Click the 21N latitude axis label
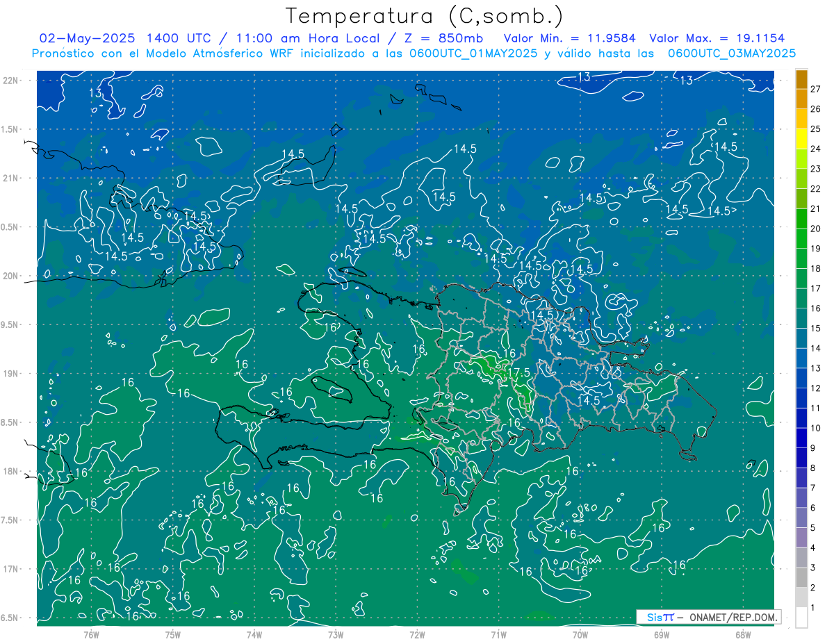 [9, 178]
